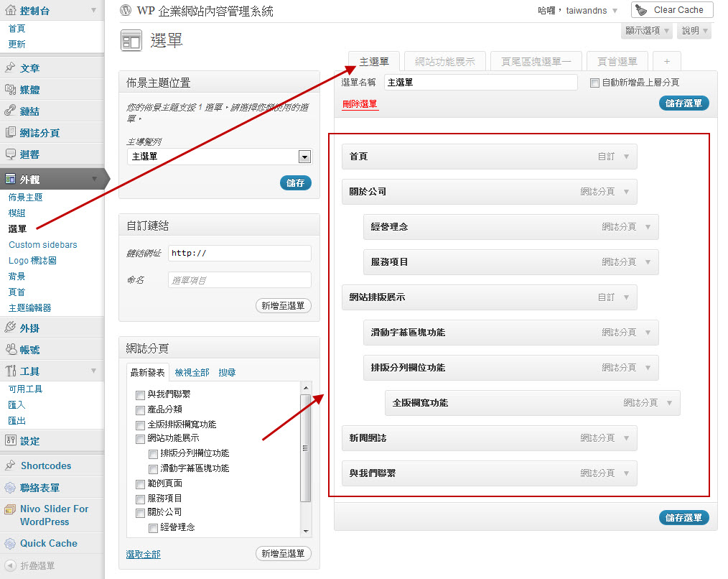The width and height of the screenshot is (728, 579).
Task: Open the 顯示選項 screen options dropdown
Action: [647, 31]
